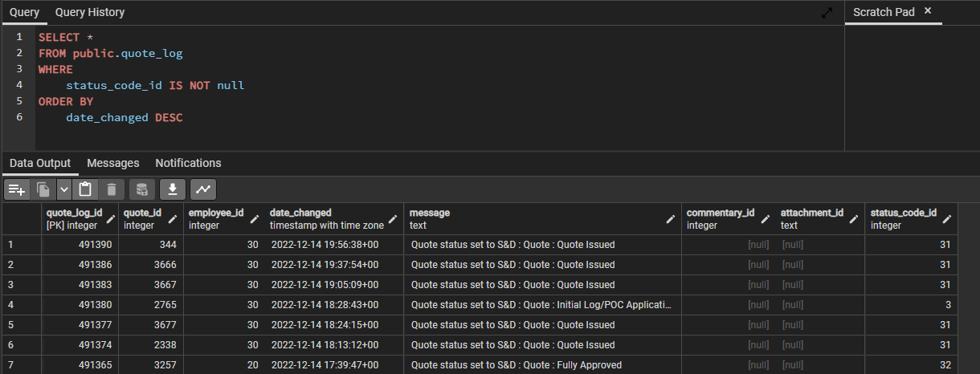Switch to the Data Output tab
The height and width of the screenshot is (374, 980).
point(40,163)
